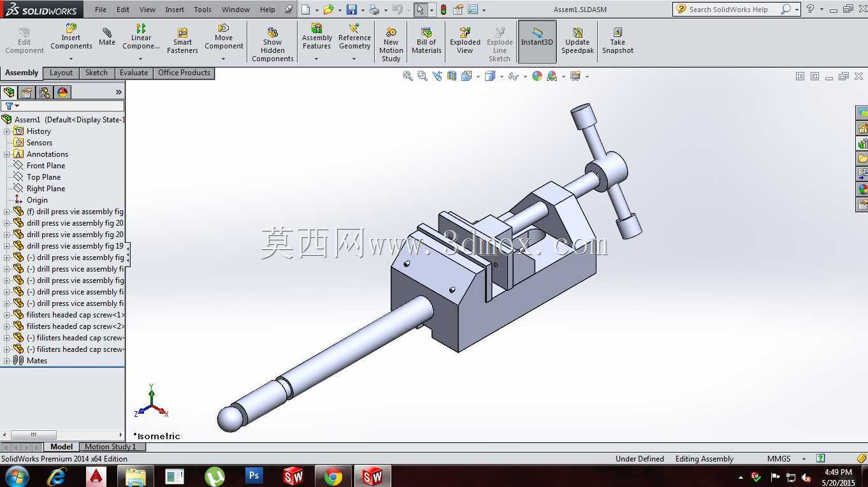This screenshot has width=868, height=487.
Task: Rebuild the model with the traffic light icon
Action: point(444,10)
